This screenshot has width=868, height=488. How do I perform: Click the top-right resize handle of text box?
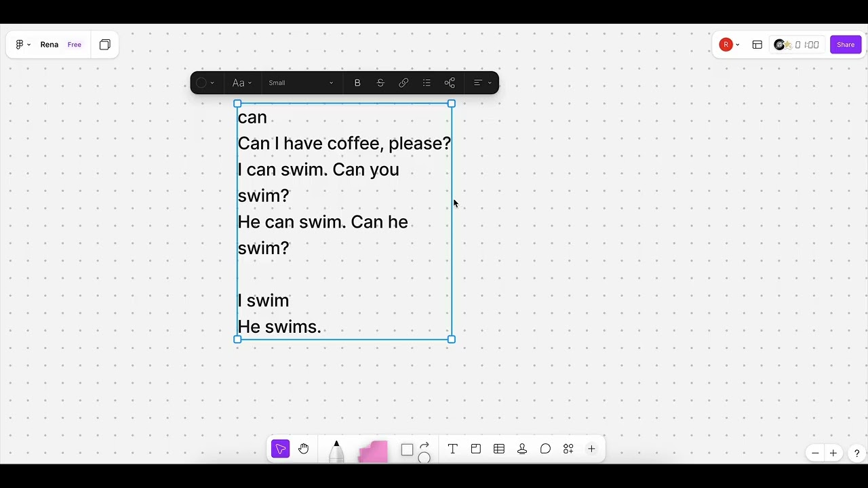coord(452,104)
